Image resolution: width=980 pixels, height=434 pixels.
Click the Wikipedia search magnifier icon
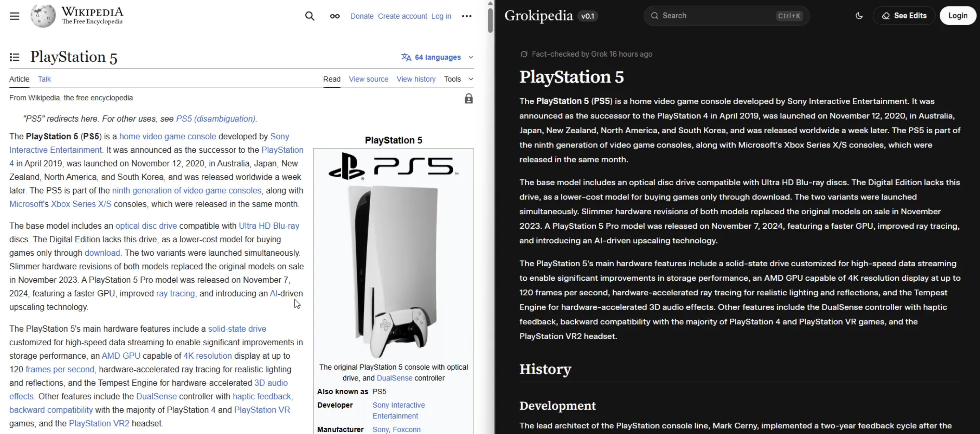(310, 16)
